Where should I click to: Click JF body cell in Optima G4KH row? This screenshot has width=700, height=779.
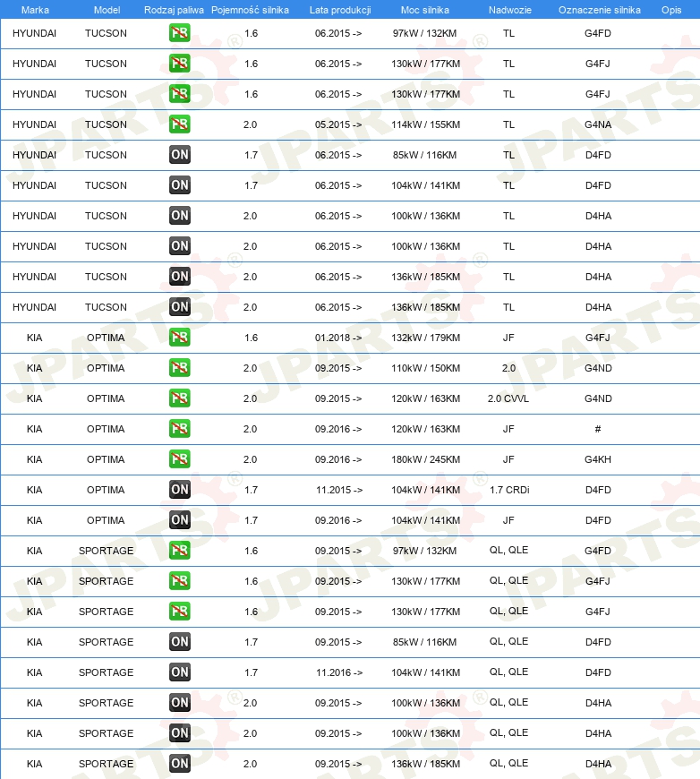[x=508, y=459]
